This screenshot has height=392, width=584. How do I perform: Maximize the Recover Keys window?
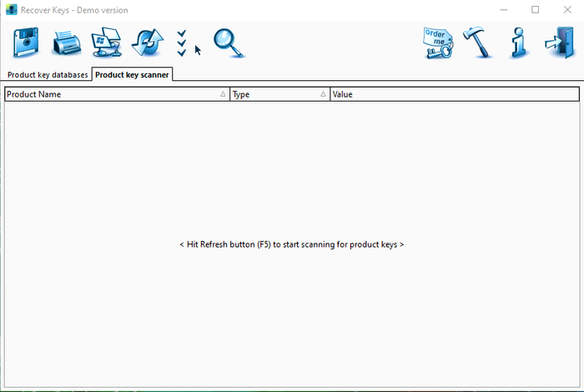[535, 9]
